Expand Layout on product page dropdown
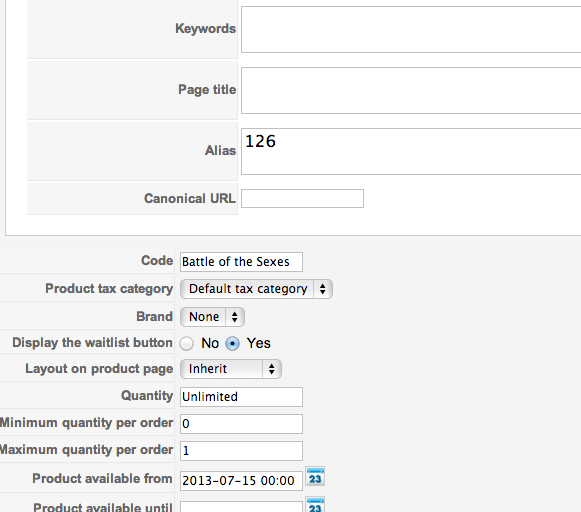This screenshot has width=581, height=512. tap(230, 369)
